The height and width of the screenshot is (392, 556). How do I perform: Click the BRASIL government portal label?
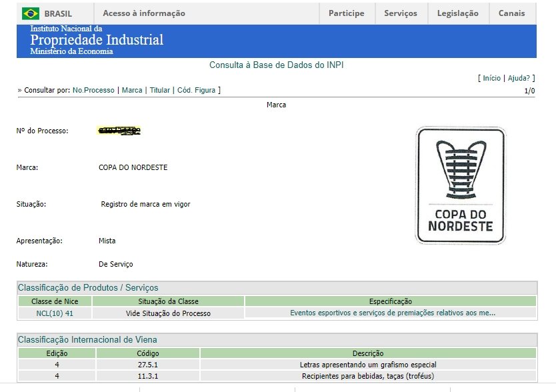click(58, 13)
